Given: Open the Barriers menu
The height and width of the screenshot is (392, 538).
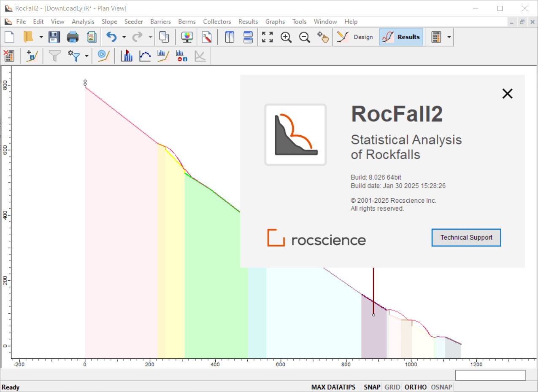Looking at the screenshot, I should click(160, 21).
